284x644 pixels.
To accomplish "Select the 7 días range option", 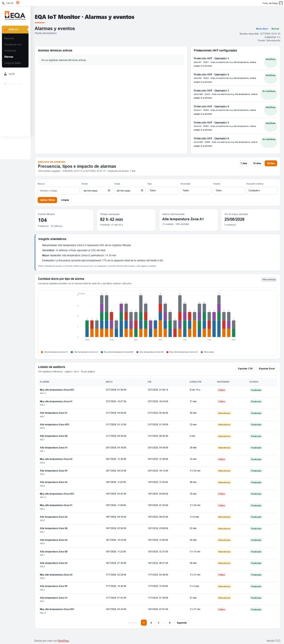I will pos(244,163).
